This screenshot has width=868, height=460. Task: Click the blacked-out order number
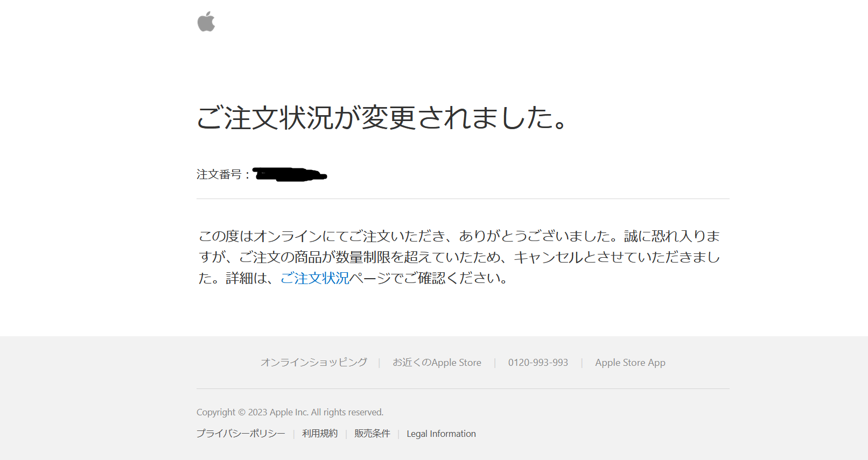pos(290,174)
